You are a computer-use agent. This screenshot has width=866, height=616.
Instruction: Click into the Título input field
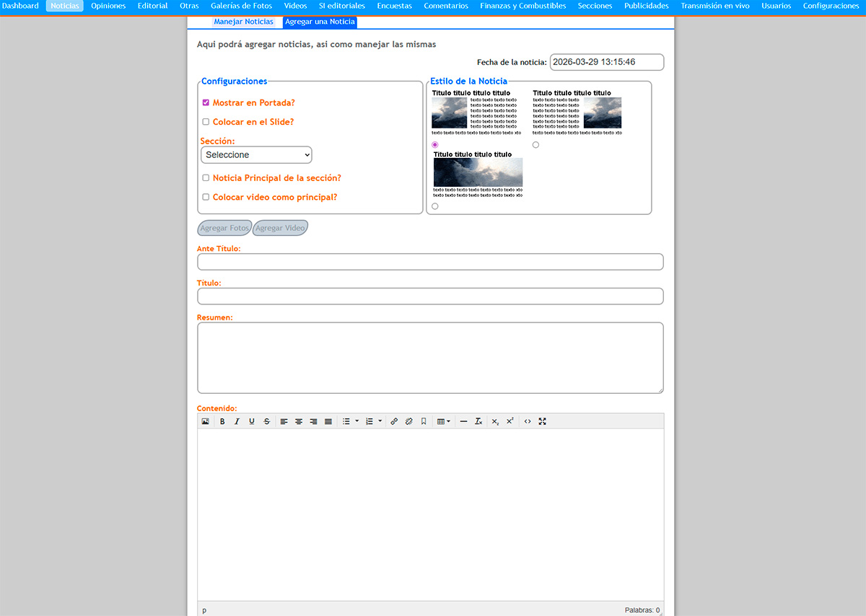(x=430, y=296)
